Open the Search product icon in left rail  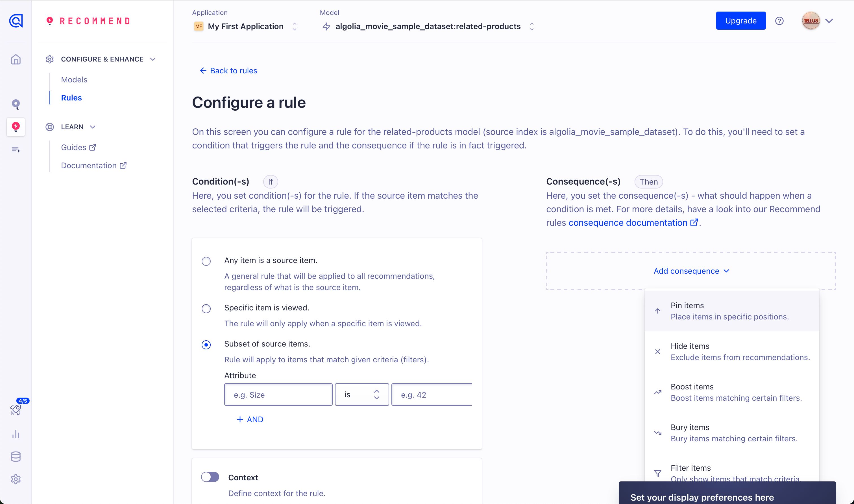[x=16, y=104]
